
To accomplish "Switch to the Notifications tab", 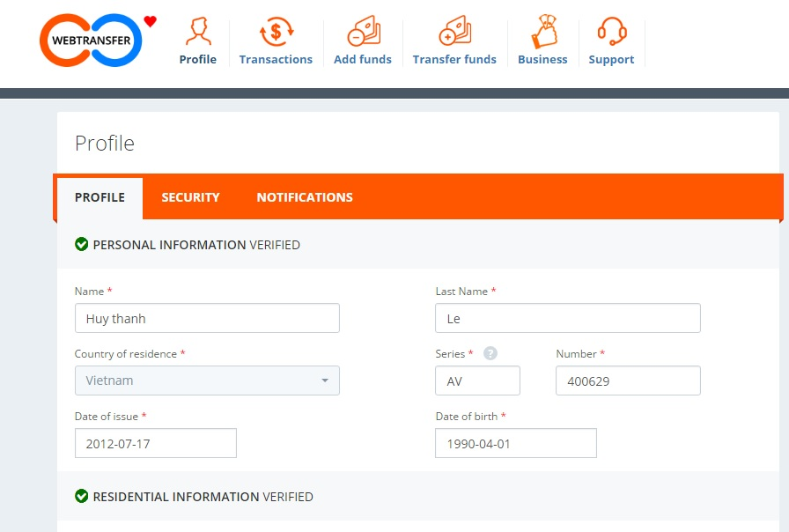I will [x=305, y=197].
